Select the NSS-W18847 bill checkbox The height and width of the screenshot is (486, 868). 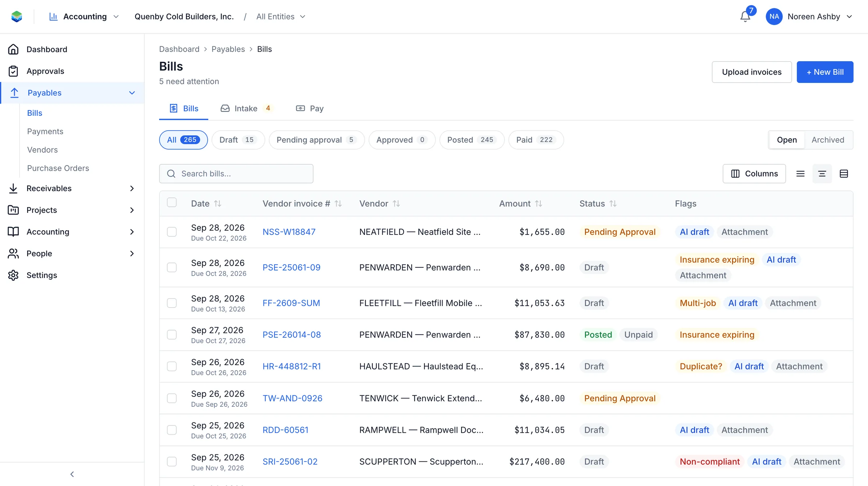(172, 232)
